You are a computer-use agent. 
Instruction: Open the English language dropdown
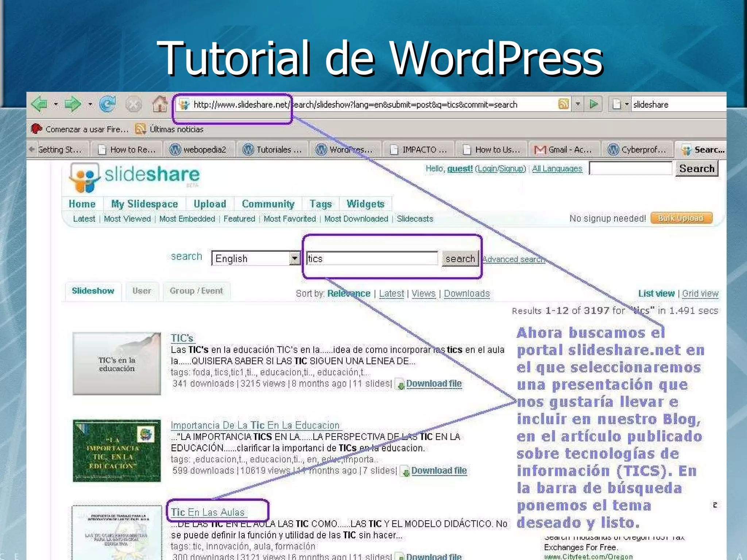(x=256, y=258)
